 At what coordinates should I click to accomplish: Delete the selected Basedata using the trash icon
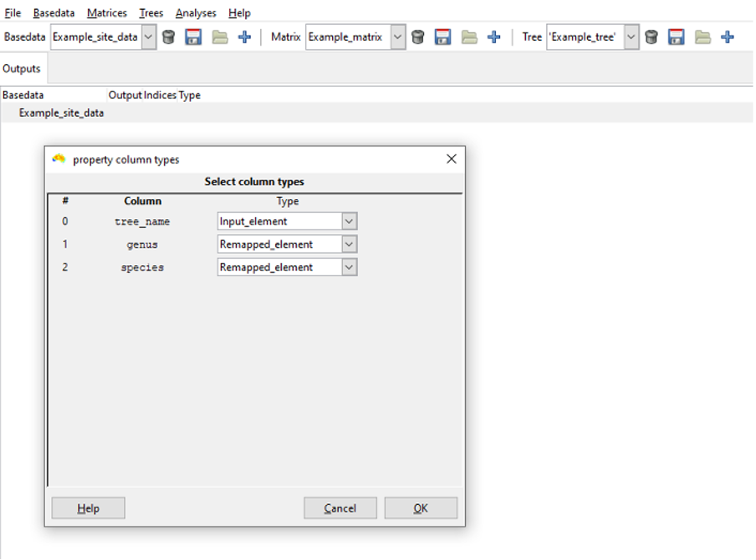pyautogui.click(x=168, y=37)
